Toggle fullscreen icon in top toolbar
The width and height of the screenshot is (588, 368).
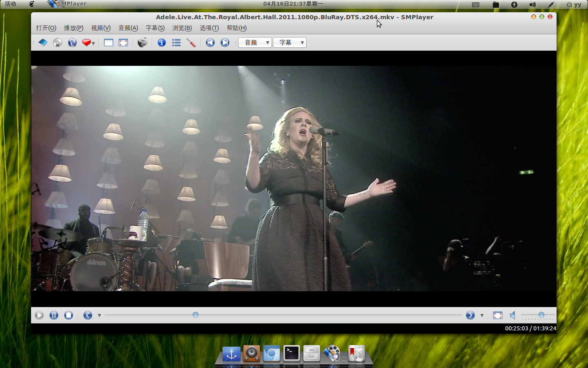click(x=123, y=43)
